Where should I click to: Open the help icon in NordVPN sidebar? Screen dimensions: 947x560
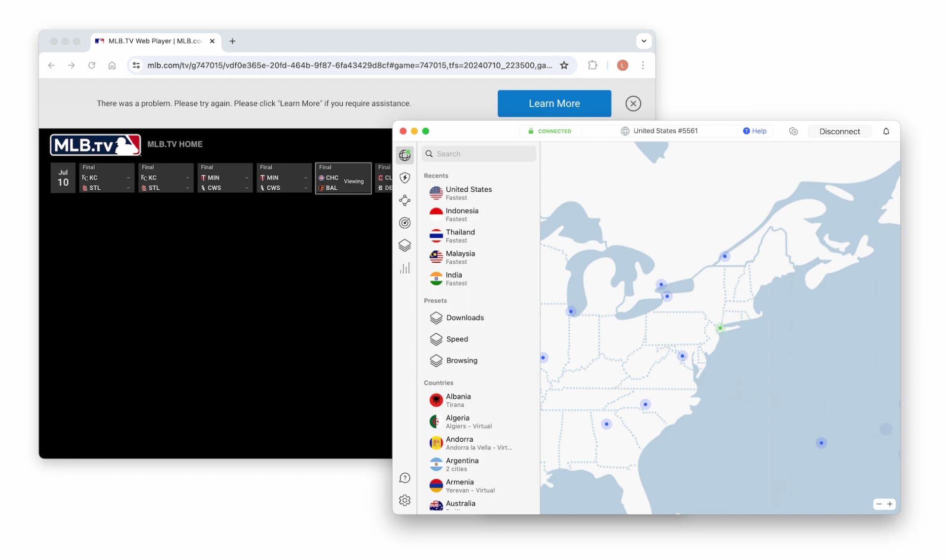[x=404, y=477]
